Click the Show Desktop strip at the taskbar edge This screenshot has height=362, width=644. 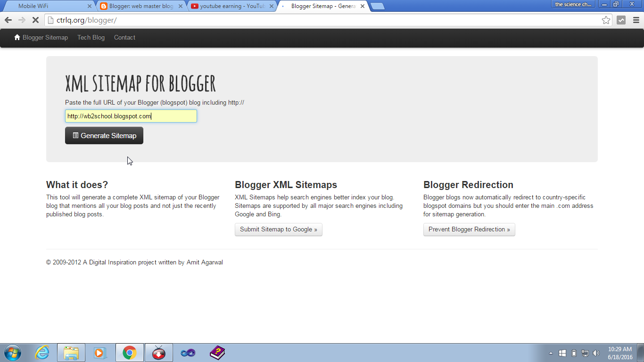641,353
